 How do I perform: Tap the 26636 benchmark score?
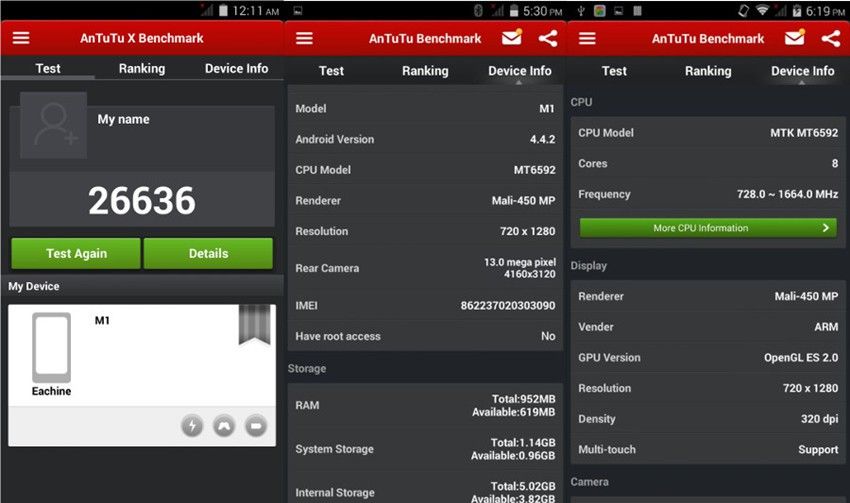point(142,201)
